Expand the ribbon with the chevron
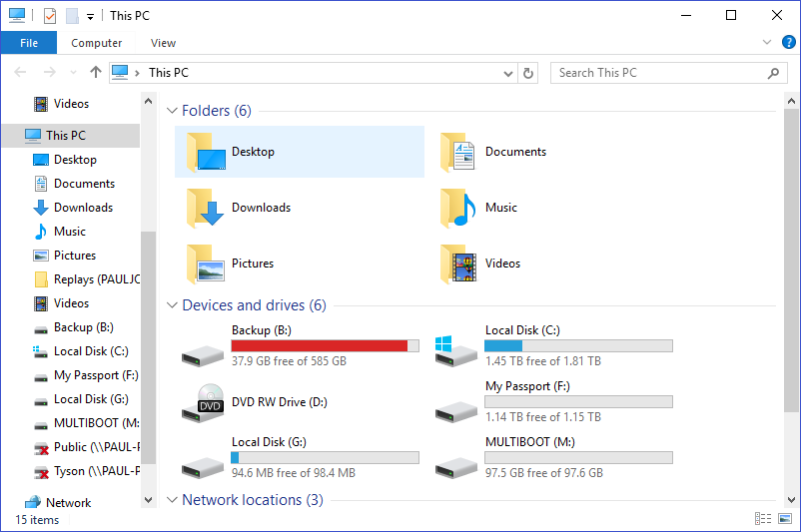 [767, 42]
